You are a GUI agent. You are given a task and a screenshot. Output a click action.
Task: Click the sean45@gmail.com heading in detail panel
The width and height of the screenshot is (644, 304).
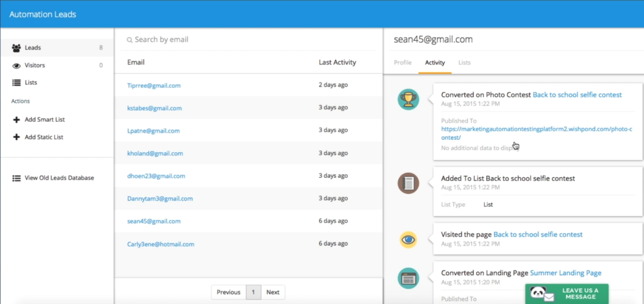pos(433,40)
